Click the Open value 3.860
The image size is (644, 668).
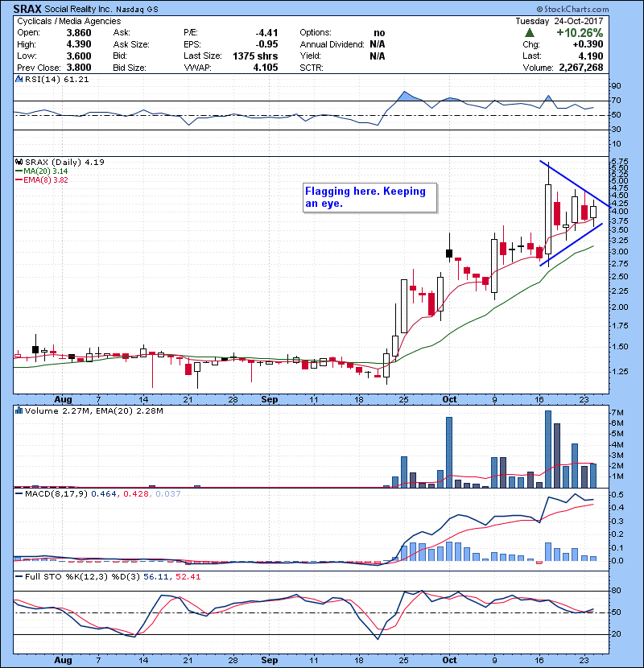[79, 33]
